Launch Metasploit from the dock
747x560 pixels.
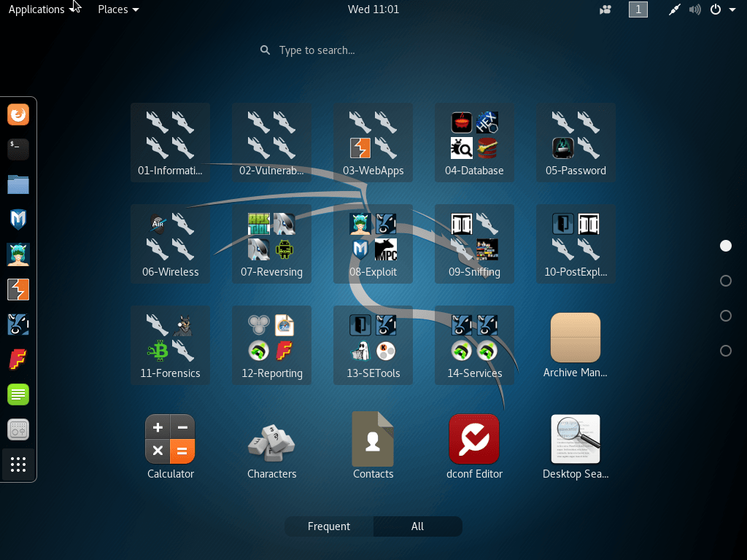point(18,219)
